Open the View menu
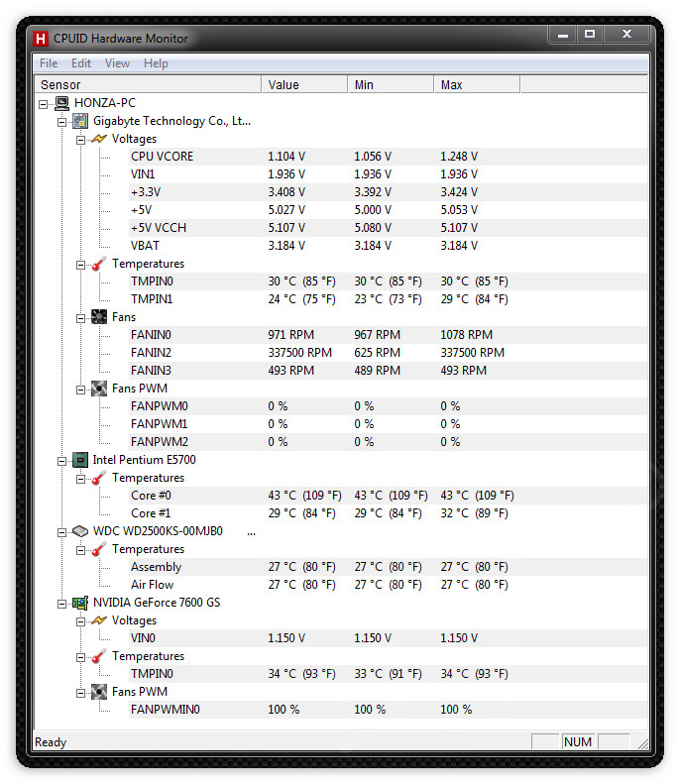This screenshot has width=680, height=784. click(118, 63)
